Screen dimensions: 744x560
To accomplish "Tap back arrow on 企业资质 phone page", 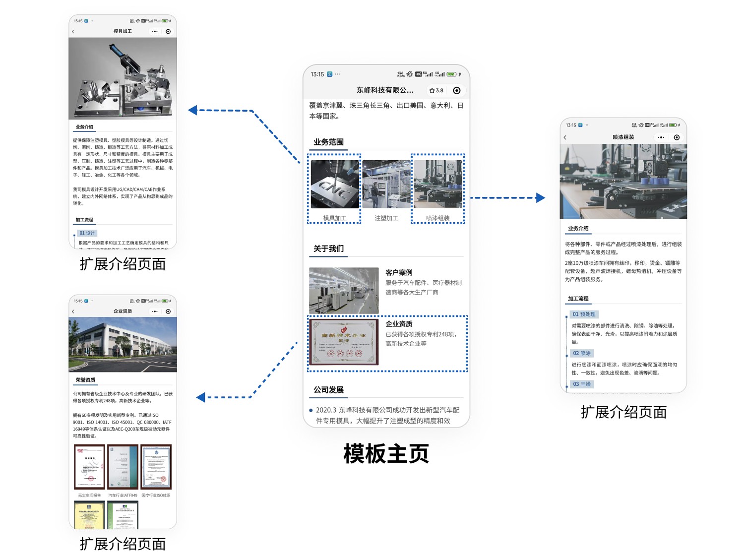I will [x=73, y=311].
